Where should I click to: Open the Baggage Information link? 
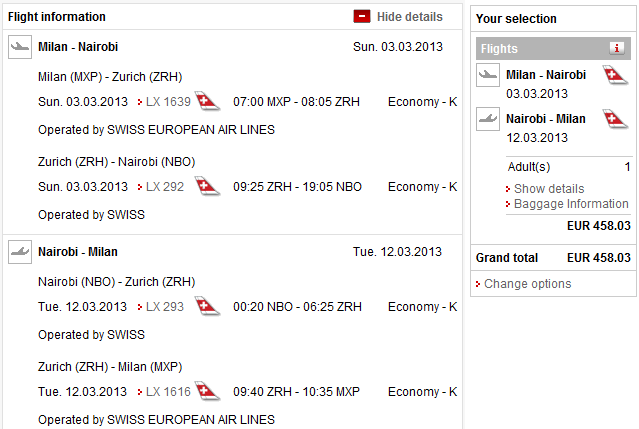tap(571, 204)
